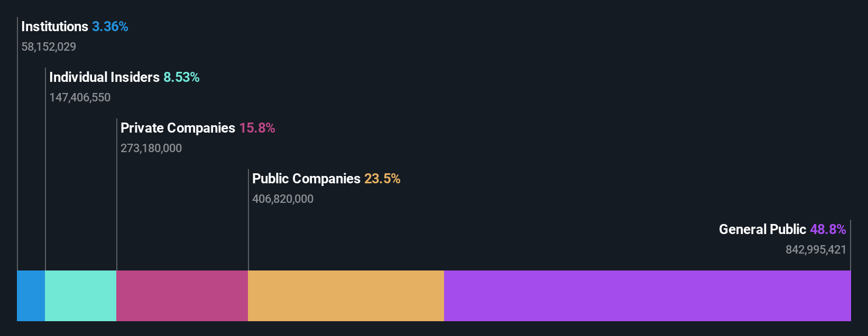Select the 48.8% percentage value
868x336 pixels.
828,229
